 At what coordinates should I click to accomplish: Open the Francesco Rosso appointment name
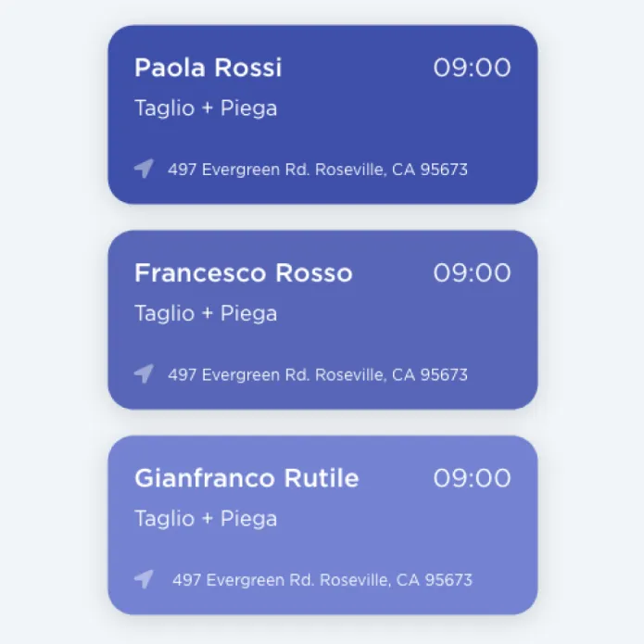click(243, 272)
